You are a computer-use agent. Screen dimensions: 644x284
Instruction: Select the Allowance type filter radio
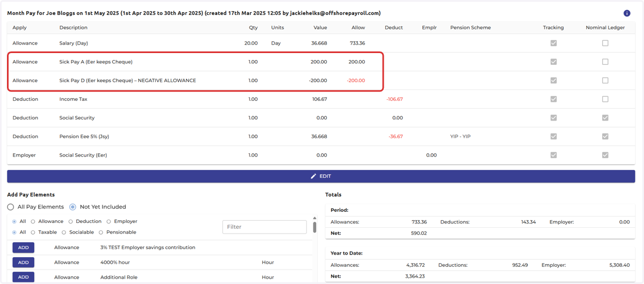[x=33, y=221]
